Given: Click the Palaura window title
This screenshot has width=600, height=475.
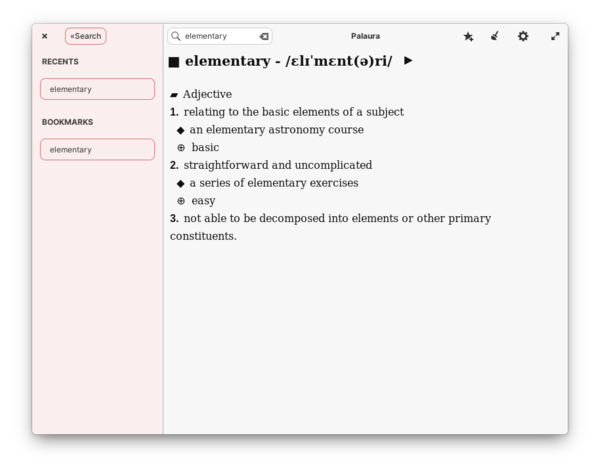Looking at the screenshot, I should click(365, 36).
